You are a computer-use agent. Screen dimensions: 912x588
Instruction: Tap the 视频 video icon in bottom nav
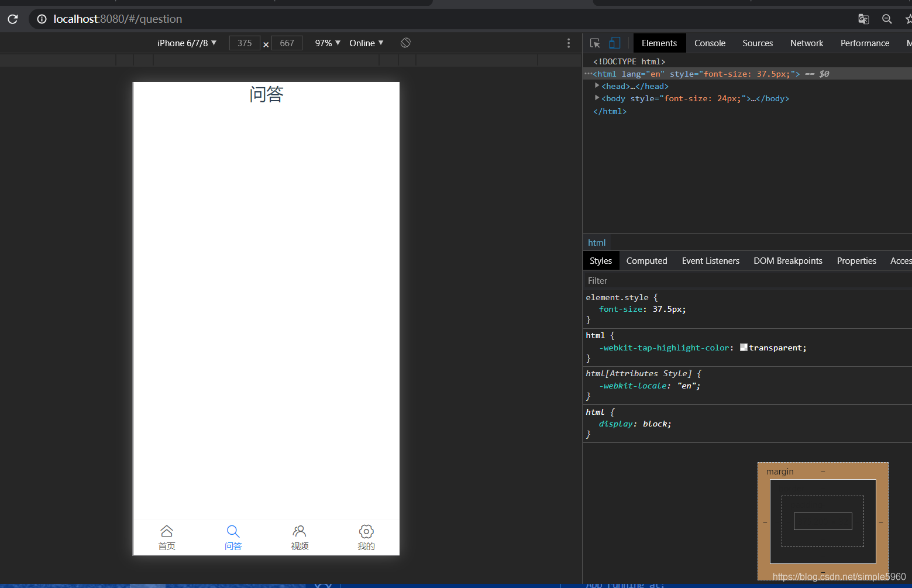tap(300, 531)
